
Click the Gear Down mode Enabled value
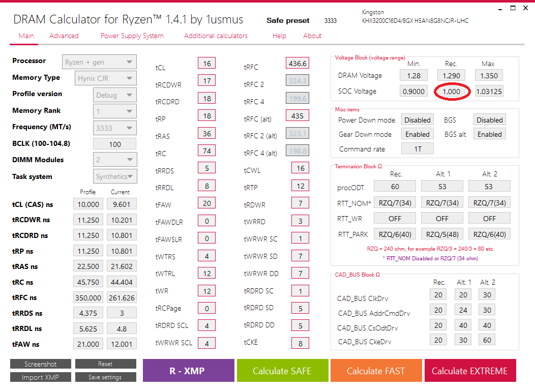point(418,134)
